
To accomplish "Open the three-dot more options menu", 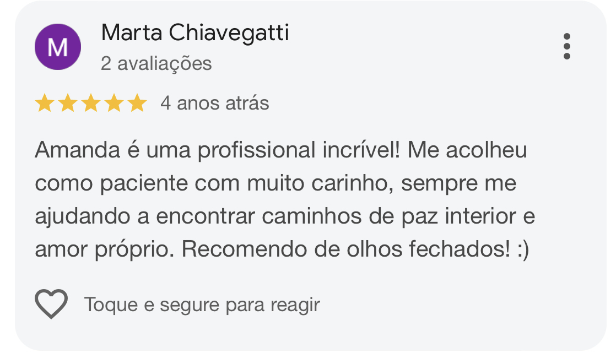I will coord(567,46).
